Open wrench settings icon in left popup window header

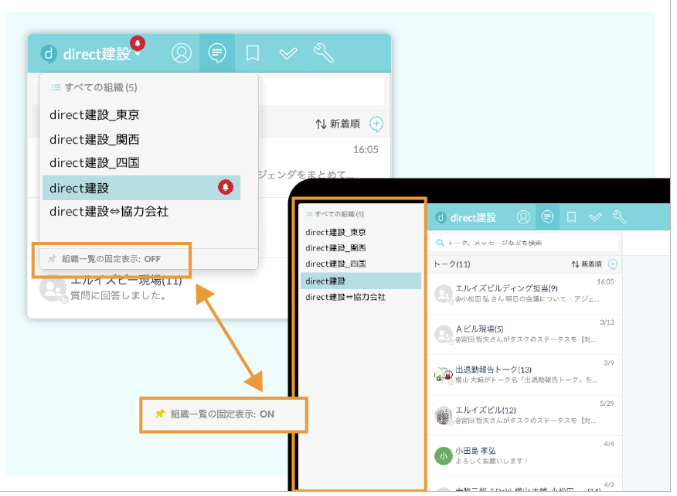323,53
